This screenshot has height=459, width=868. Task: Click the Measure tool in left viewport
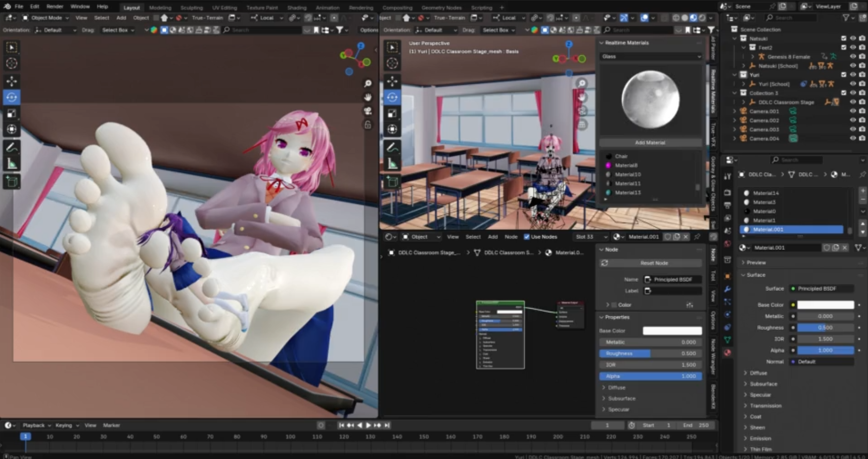(x=12, y=164)
